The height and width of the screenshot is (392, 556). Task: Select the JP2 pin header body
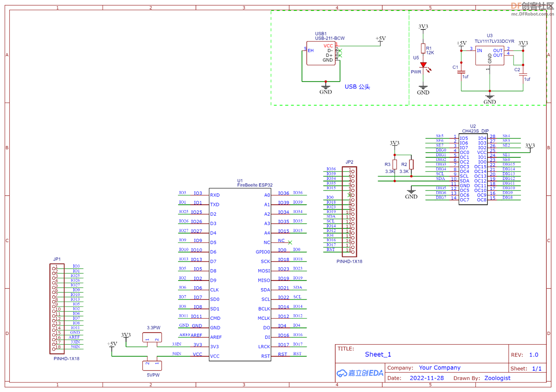pyautogui.click(x=349, y=212)
